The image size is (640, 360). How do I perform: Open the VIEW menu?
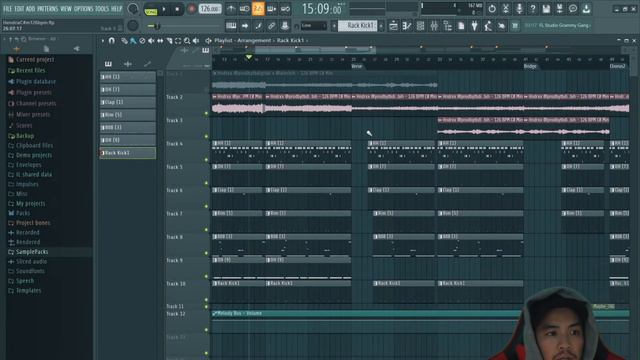[66, 9]
